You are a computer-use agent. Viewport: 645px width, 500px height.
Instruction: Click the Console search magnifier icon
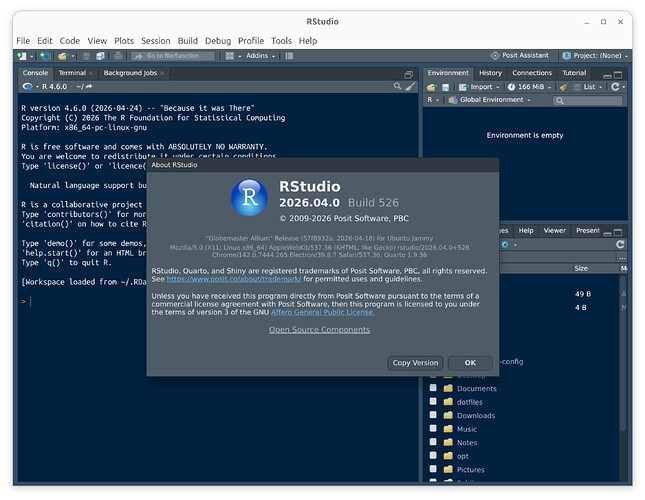pyautogui.click(x=397, y=86)
